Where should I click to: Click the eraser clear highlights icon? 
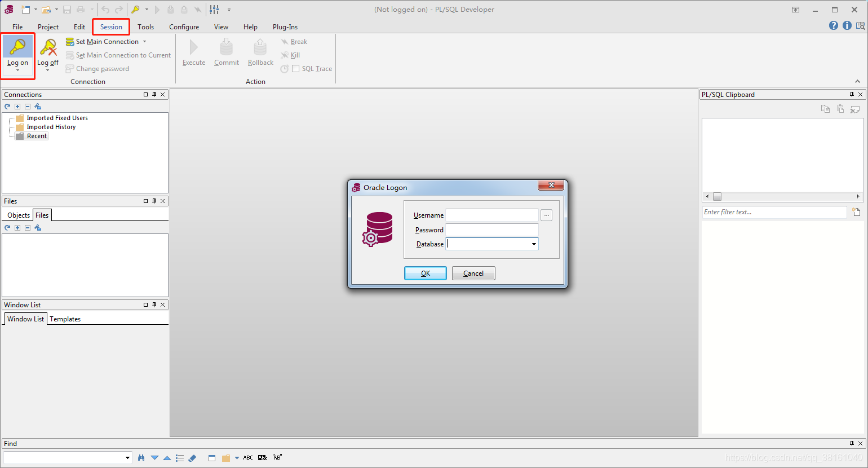pos(192,458)
